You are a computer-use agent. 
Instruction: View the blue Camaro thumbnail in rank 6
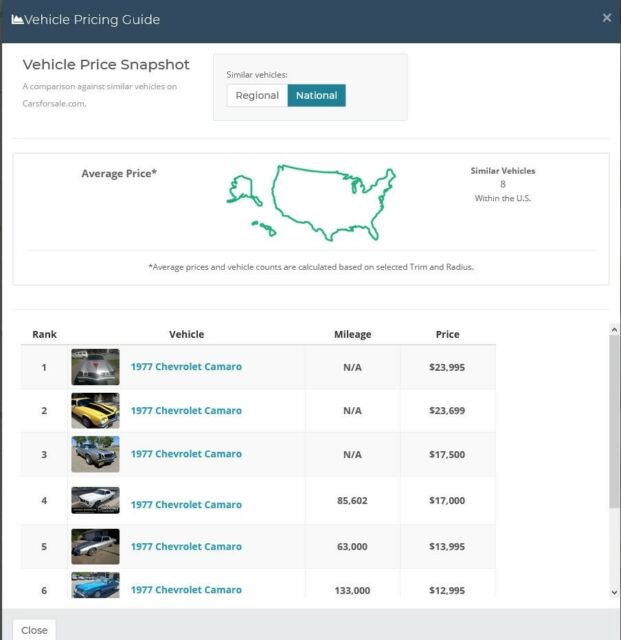(96, 585)
